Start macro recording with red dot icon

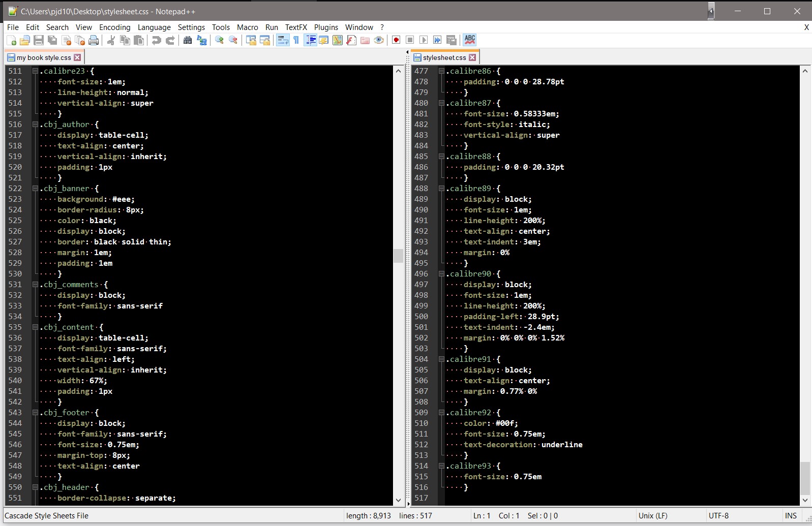click(396, 40)
